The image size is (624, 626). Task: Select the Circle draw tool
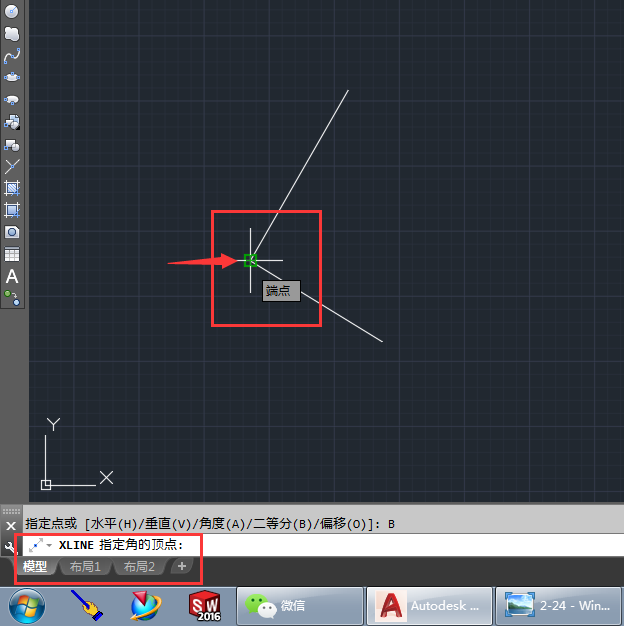click(12, 12)
